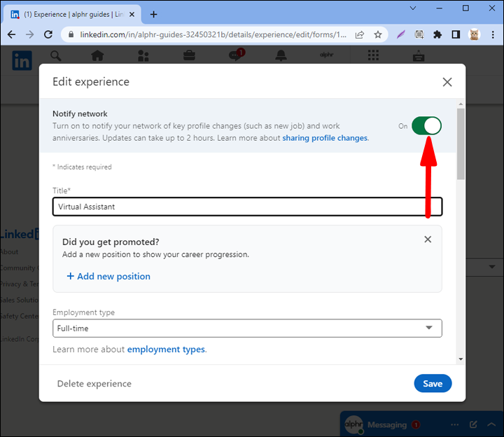Open the Chrome extensions puzzle icon

click(437, 34)
